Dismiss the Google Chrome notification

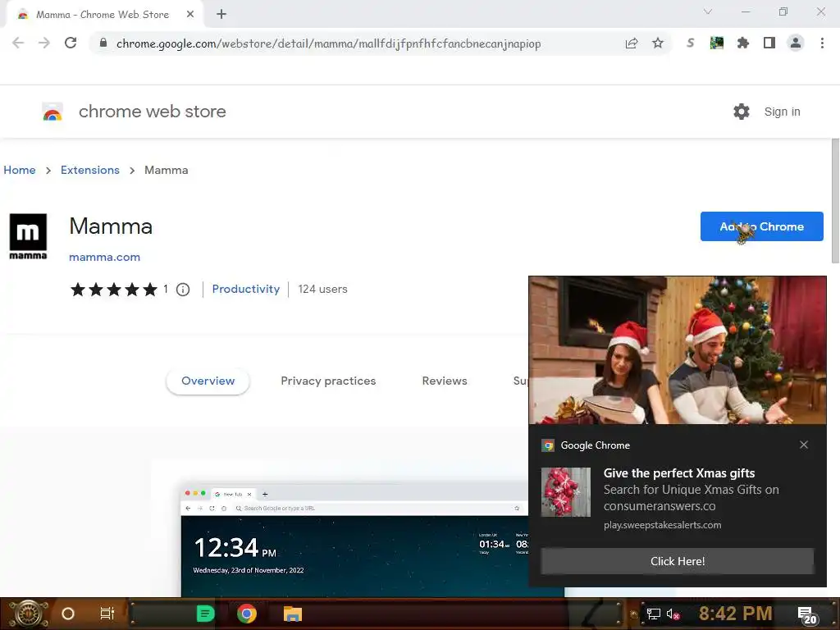pyautogui.click(x=804, y=445)
